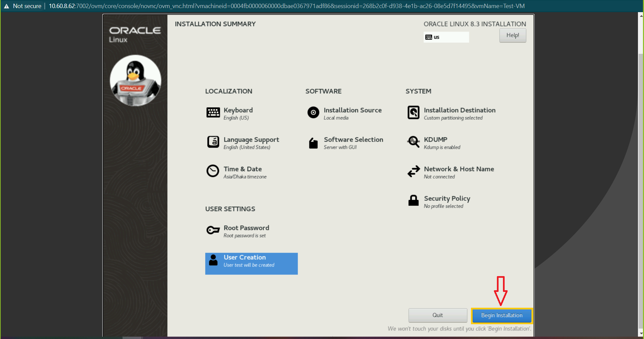Click the 'Not secure' label text
The width and height of the screenshot is (644, 339).
[x=27, y=6]
